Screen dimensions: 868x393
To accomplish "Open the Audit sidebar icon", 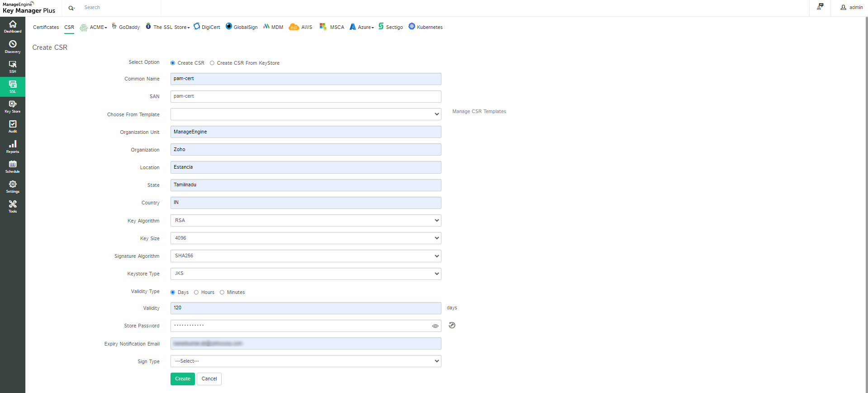I will 13,127.
